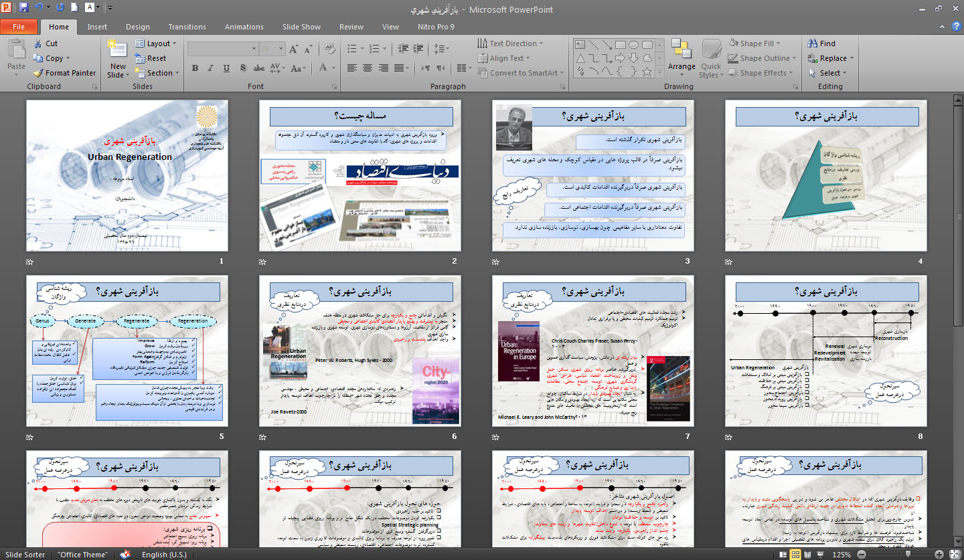This screenshot has height=560, width=964.
Task: Click the New Slide button
Action: (x=118, y=58)
